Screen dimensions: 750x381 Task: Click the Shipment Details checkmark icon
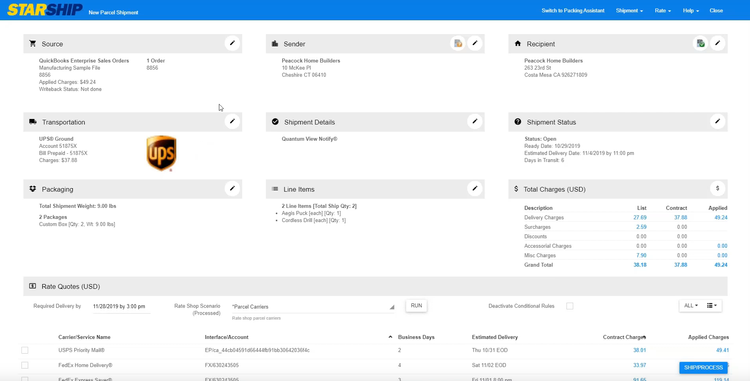(x=275, y=122)
